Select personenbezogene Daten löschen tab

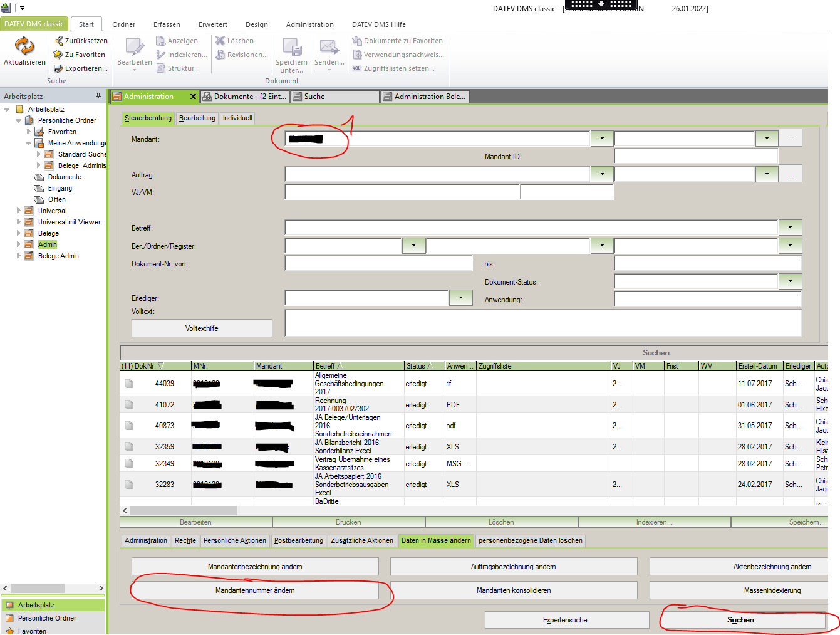[531, 540]
